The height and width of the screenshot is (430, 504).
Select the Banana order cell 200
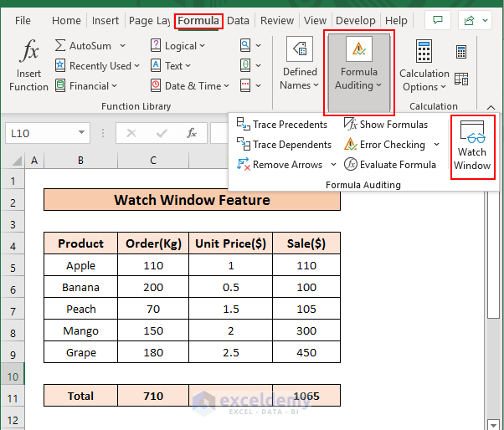pos(153,287)
